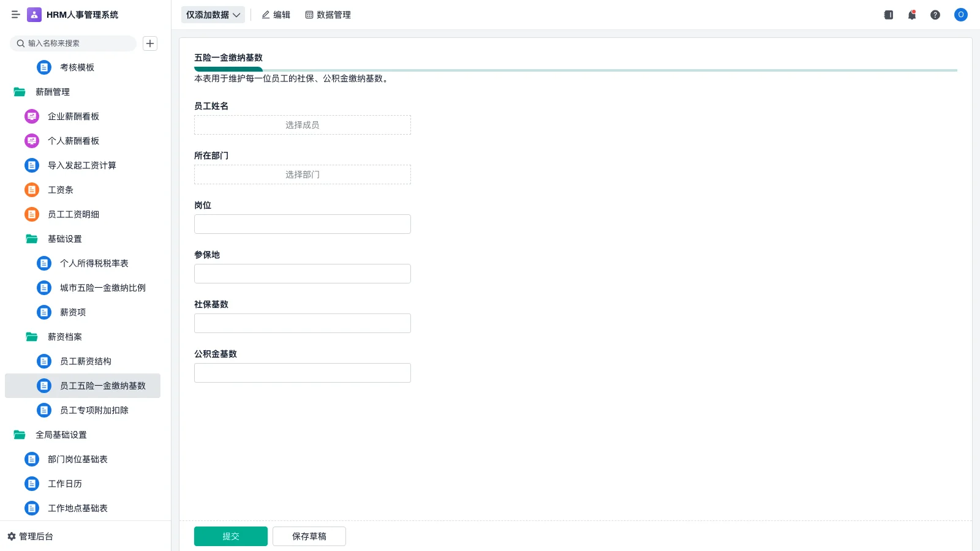Click the green form progress bar
The image size is (980, 551).
pos(228,69)
